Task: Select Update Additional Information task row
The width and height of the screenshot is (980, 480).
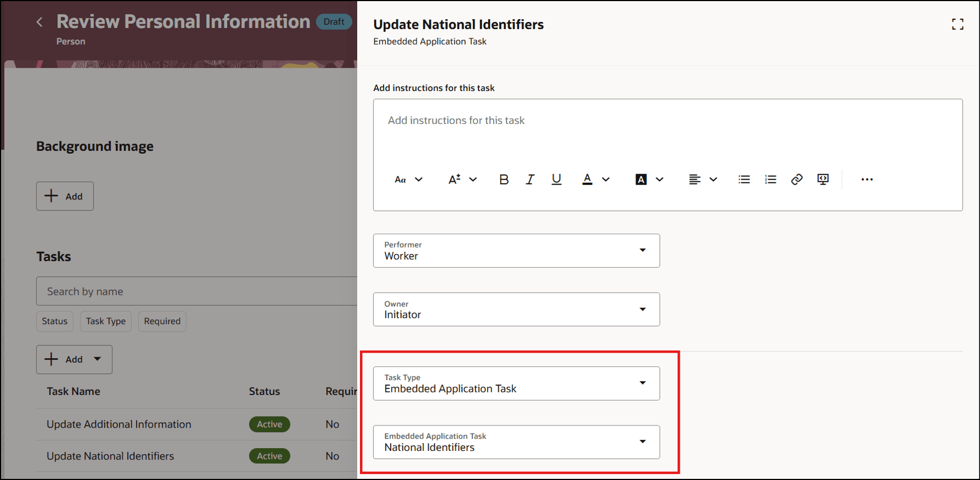Action: click(x=197, y=424)
